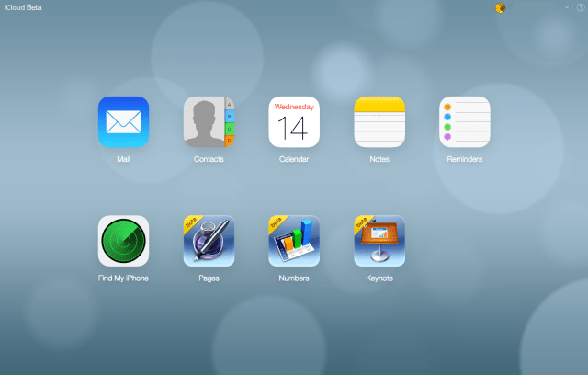Open the Numbers beta app icon
This screenshot has width=588, height=375.
click(x=294, y=241)
